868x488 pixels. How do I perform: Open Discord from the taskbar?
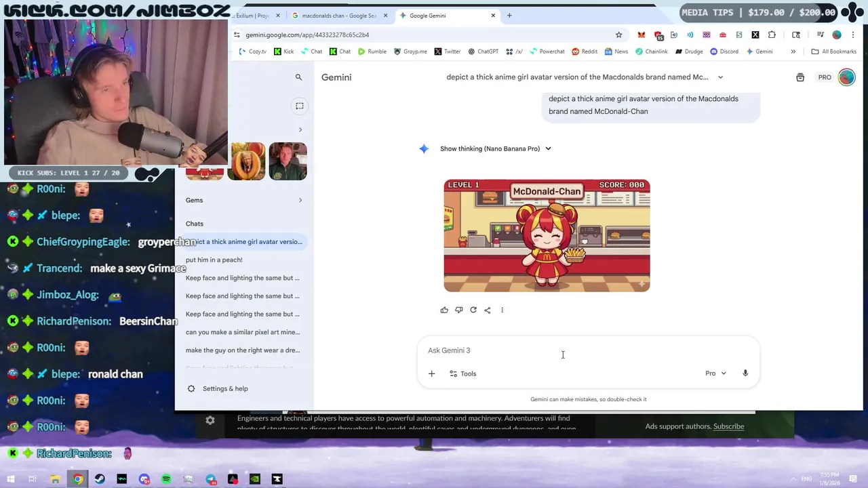(144, 479)
